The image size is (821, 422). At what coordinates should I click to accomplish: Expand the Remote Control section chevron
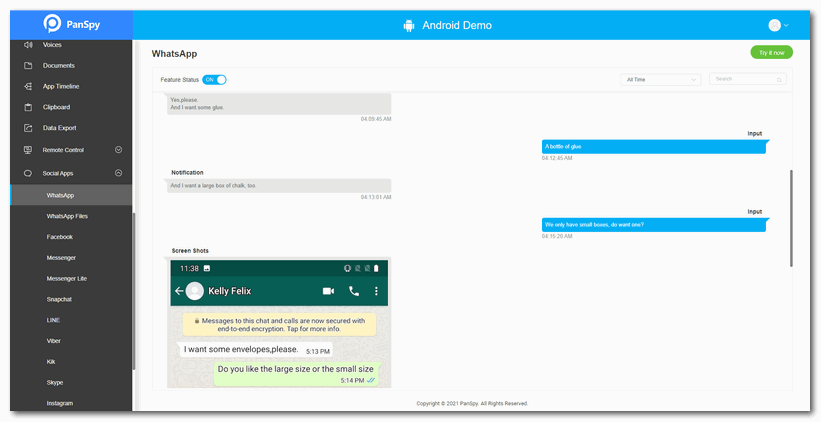point(118,150)
